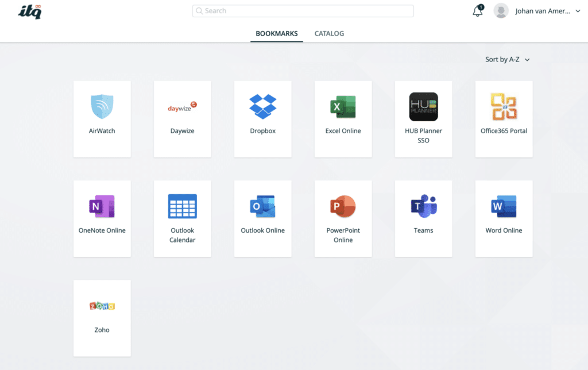Open the Office365 Portal icon

tap(504, 107)
